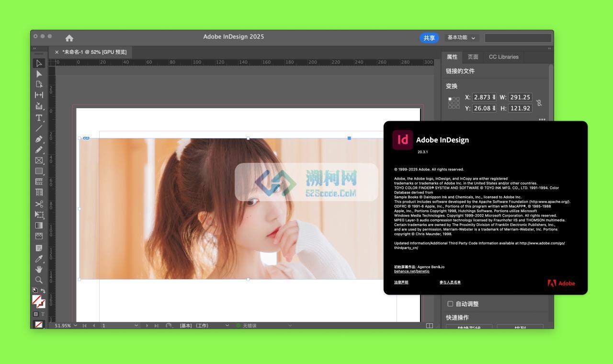Select the Zoom magnifier tool
The height and width of the screenshot is (364, 613).
coord(39,280)
